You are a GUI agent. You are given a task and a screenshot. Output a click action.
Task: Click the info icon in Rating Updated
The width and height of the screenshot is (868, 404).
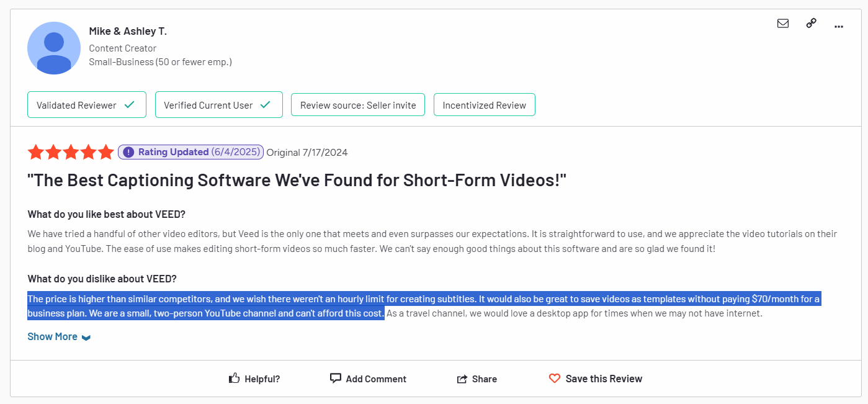pyautogui.click(x=128, y=152)
